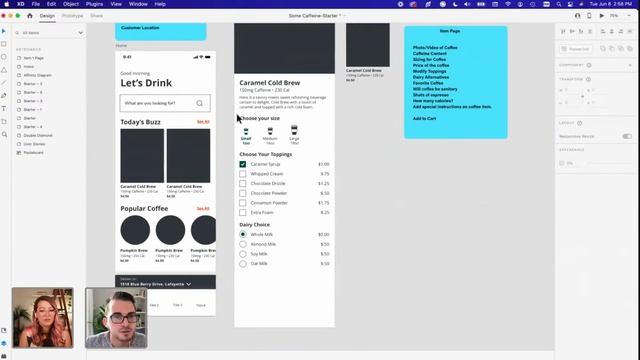This screenshot has height=360, width=640.
Task: Open the Apple menu
Action: click(x=7, y=4)
